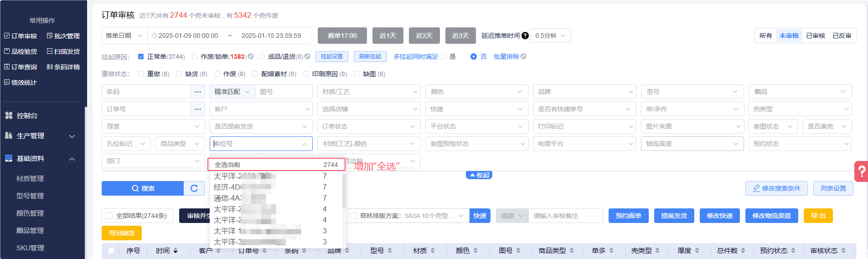Click the 挂起设置 button
The width and height of the screenshot is (868, 259).
click(332, 57)
